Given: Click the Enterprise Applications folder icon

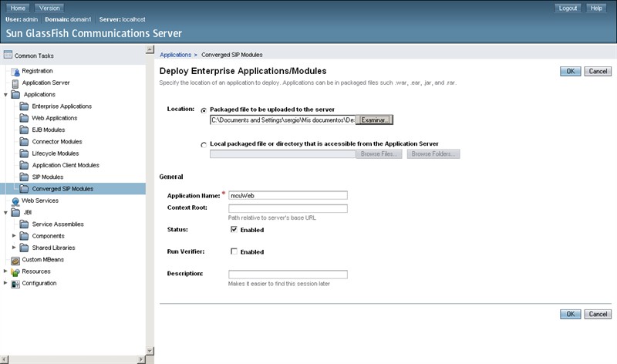Looking at the screenshot, I should 24,106.
